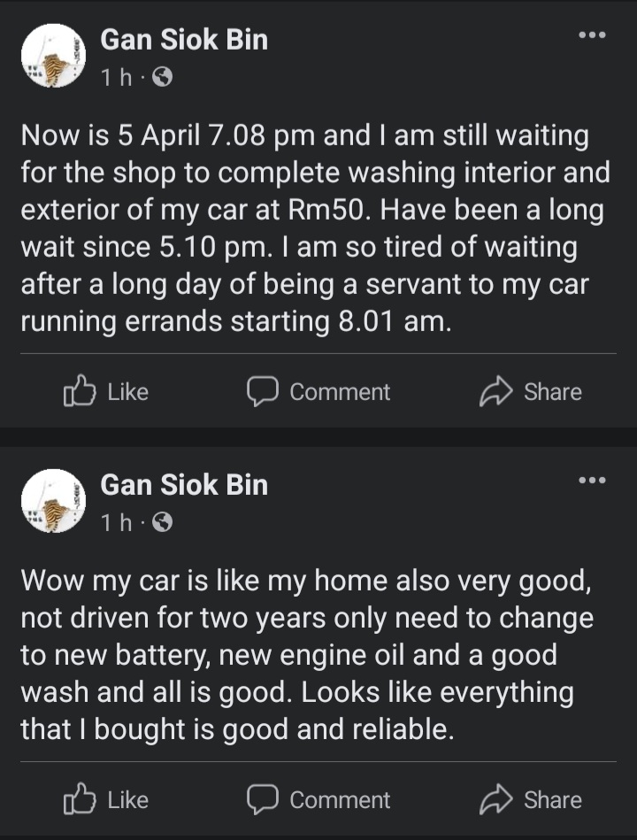The height and width of the screenshot is (840, 637).
Task: Comment on the car wash waiting post
Action: [318, 392]
